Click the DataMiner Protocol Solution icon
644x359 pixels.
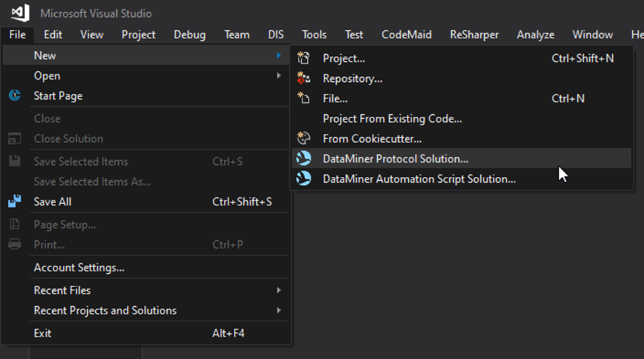pyautogui.click(x=304, y=158)
